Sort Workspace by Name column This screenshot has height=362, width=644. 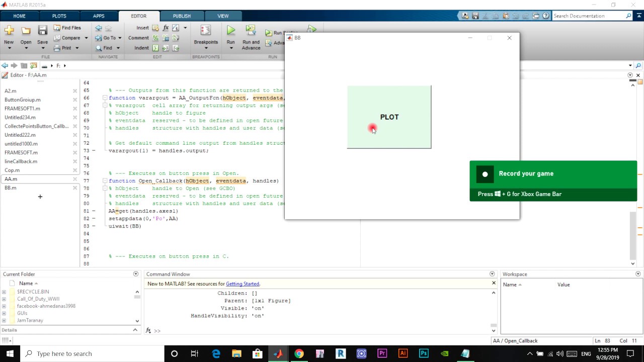(513, 285)
